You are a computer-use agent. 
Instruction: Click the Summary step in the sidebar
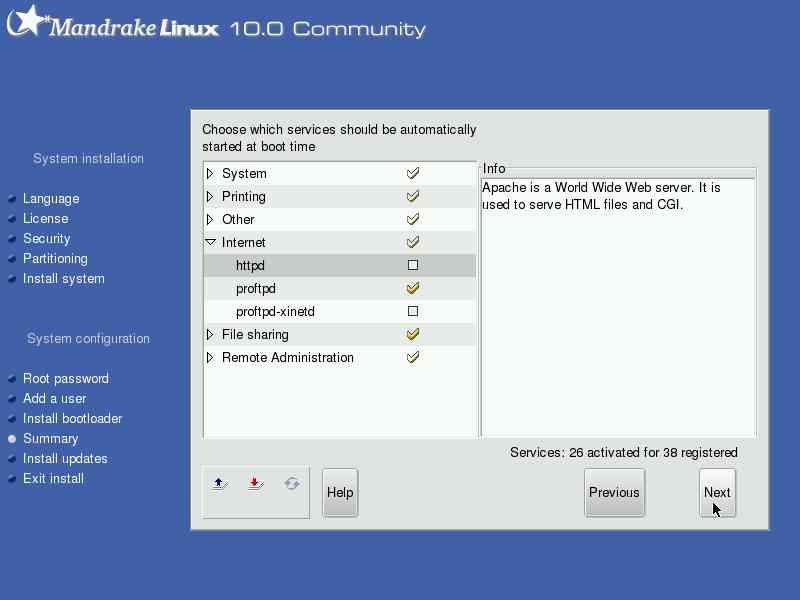51,439
